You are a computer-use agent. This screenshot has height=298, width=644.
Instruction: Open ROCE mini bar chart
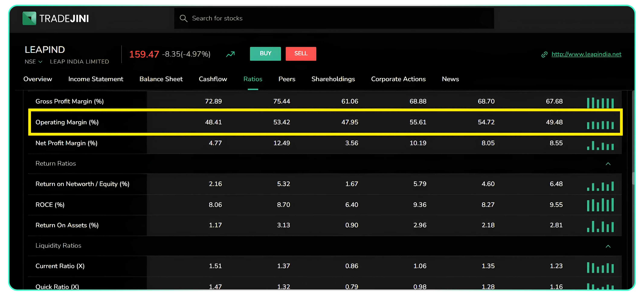(600, 205)
